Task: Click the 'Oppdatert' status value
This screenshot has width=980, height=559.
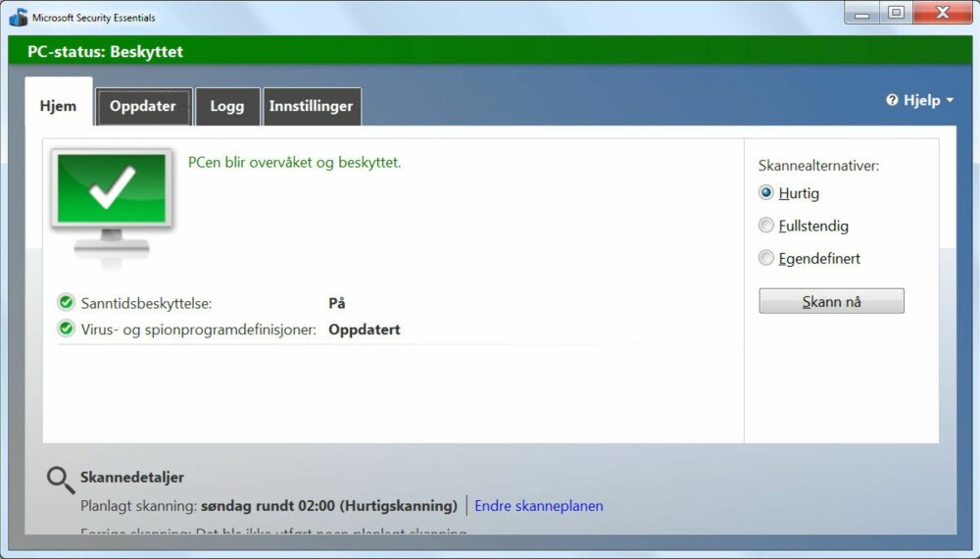Action: point(365,330)
